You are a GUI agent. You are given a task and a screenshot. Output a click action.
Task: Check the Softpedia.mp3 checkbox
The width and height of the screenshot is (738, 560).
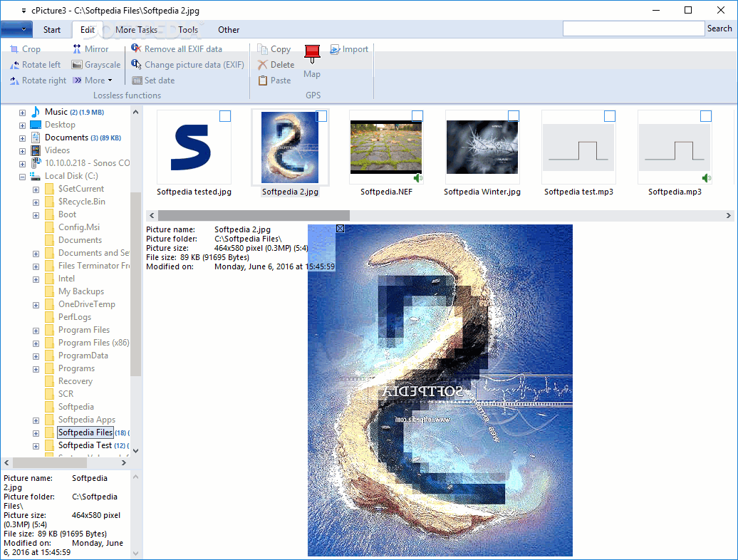click(x=706, y=116)
